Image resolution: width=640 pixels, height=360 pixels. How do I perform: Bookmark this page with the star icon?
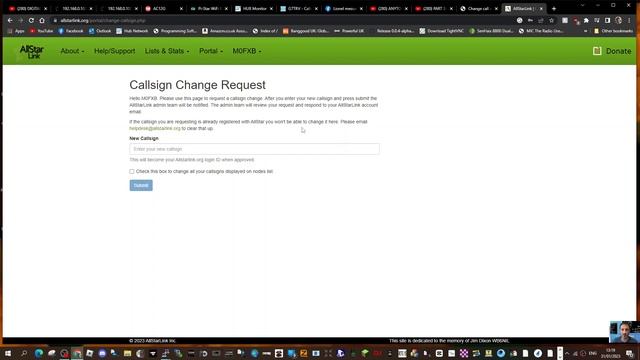[551, 20]
